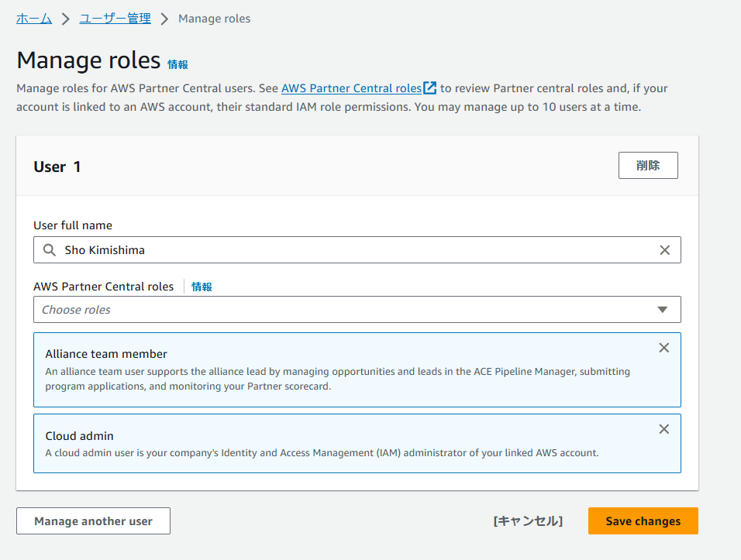Click the external link icon beside AWS Partner Central roles
741x560 pixels.
[x=429, y=88]
